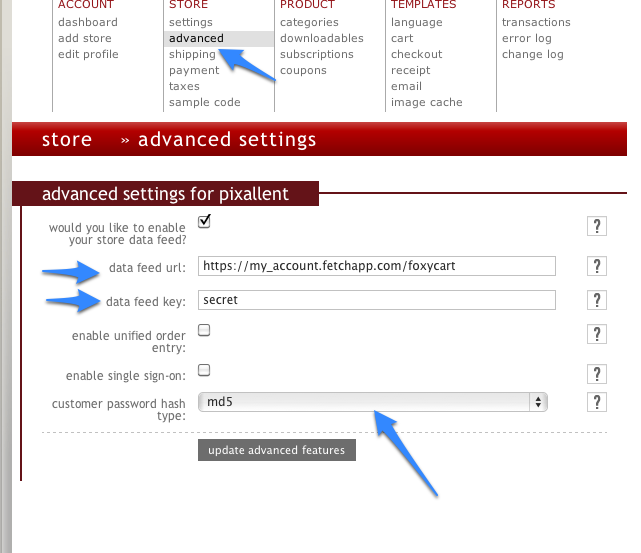This screenshot has height=553, width=641.
Task: Open subscriptions page
Action: pyautogui.click(x=317, y=54)
